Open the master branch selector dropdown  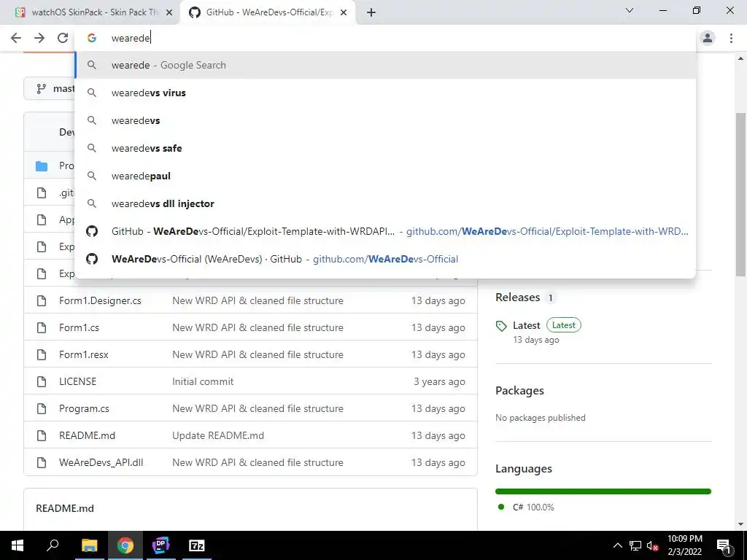point(50,88)
